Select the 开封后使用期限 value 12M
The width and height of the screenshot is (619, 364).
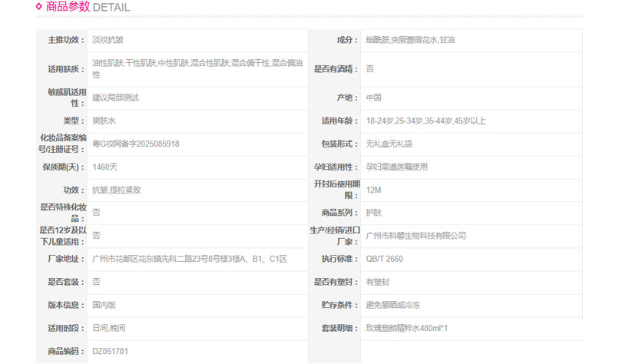point(374,190)
